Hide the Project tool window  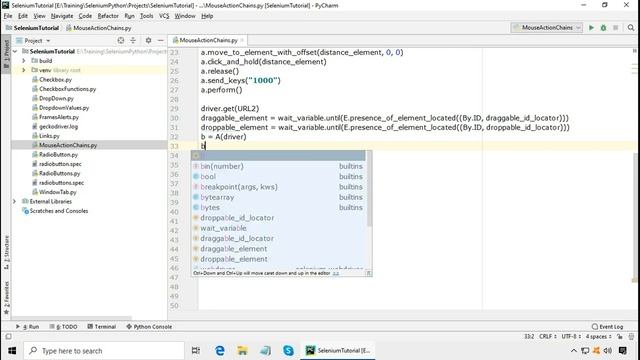[x=160, y=40]
